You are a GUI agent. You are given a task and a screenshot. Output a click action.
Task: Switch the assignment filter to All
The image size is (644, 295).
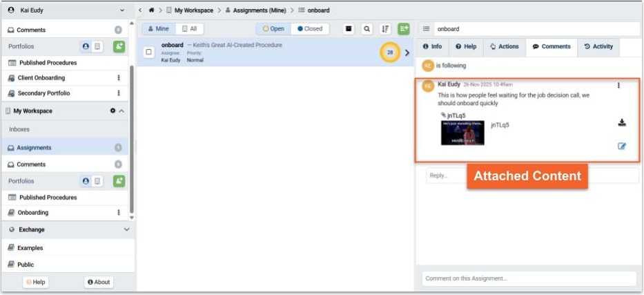[189, 29]
